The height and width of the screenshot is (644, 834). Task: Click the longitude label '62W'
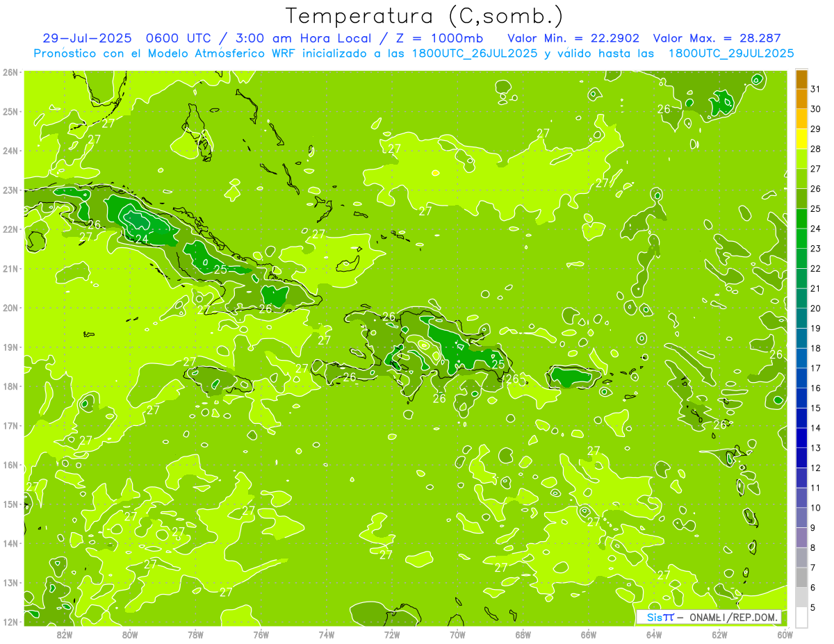coord(719,634)
